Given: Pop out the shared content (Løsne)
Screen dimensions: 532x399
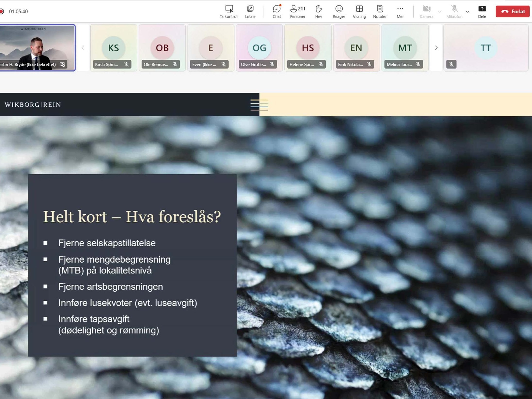Looking at the screenshot, I should [x=250, y=11].
